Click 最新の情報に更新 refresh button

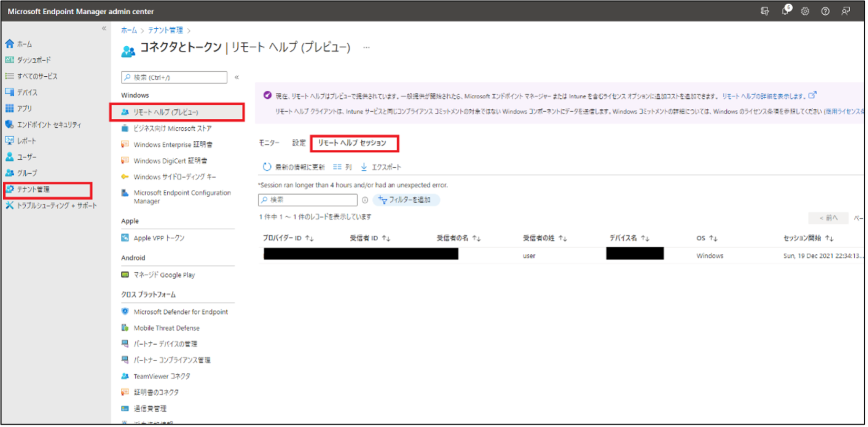coord(294,167)
